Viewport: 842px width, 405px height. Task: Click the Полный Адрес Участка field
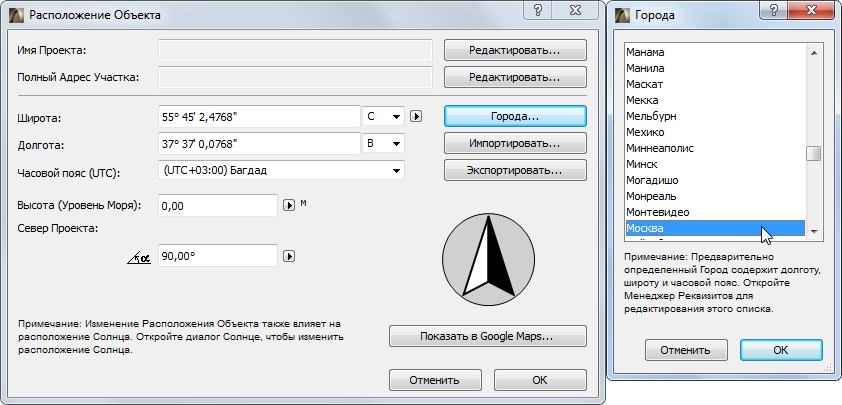295,77
